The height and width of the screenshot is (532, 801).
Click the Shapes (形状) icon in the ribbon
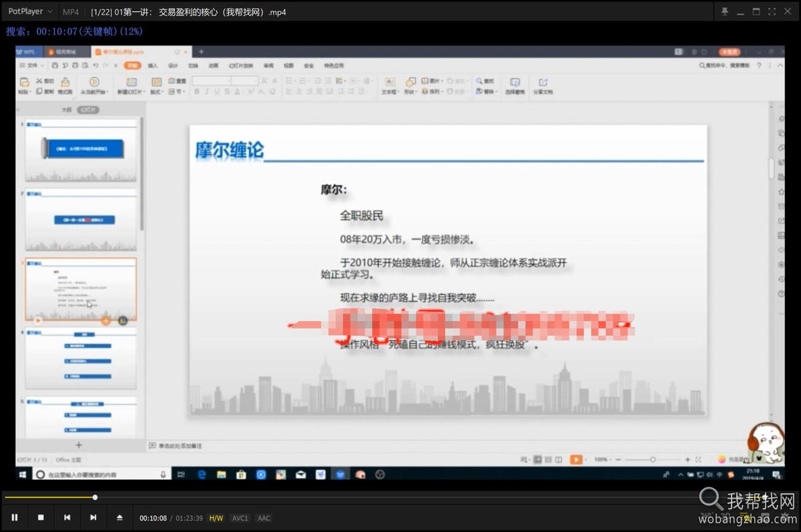pos(410,81)
